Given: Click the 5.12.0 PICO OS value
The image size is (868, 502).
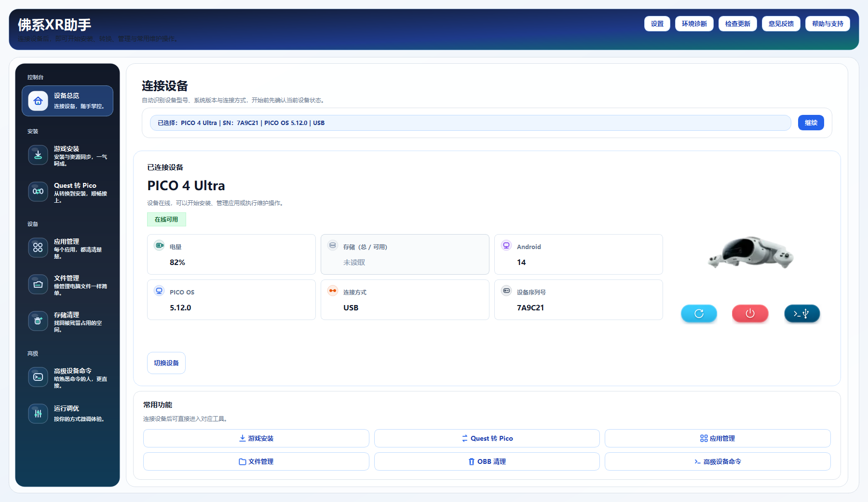Looking at the screenshot, I should coord(180,307).
